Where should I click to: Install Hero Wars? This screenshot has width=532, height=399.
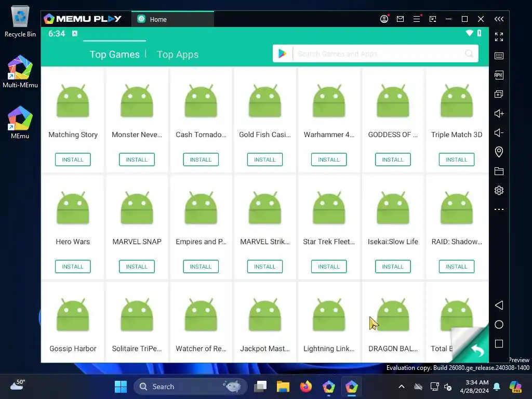[73, 267]
